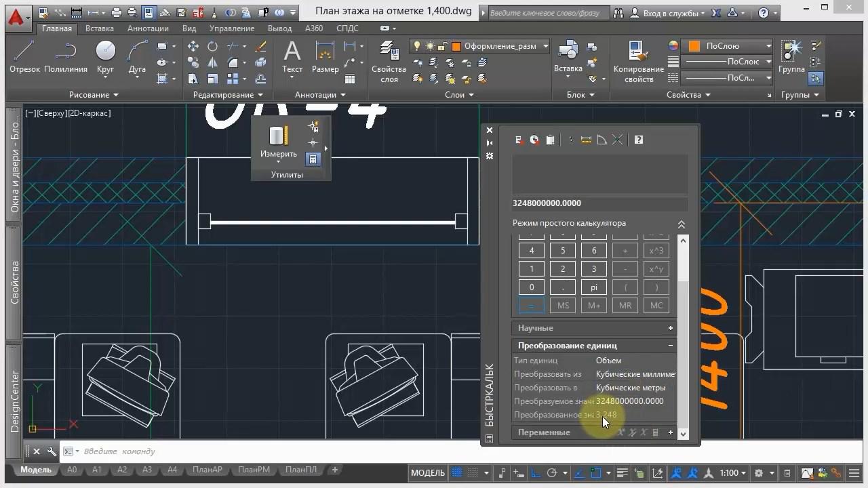Expand the Научные calculator section

[x=671, y=328]
